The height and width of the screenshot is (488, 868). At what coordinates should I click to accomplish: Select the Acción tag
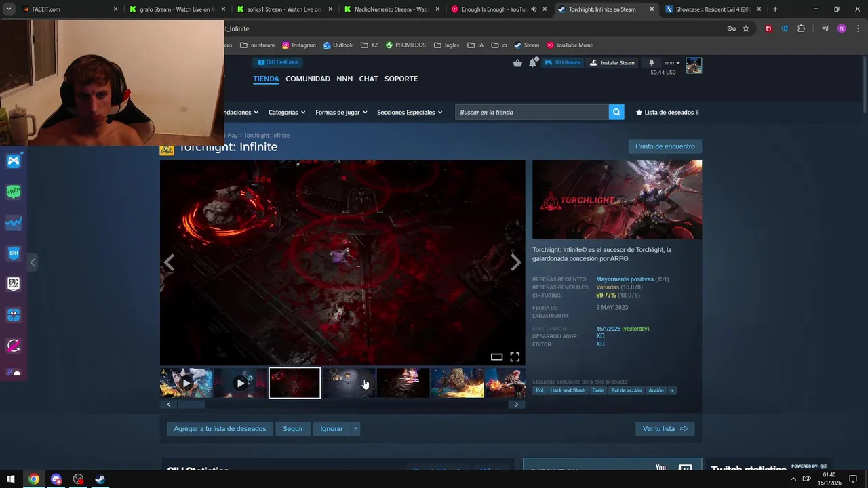656,390
